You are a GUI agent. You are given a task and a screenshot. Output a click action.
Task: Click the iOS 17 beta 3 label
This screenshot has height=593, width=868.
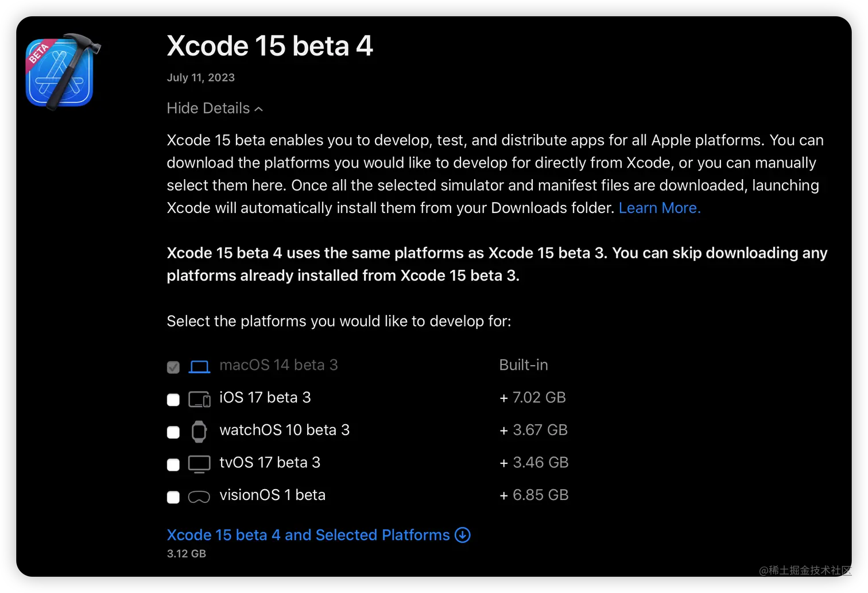[x=265, y=397]
